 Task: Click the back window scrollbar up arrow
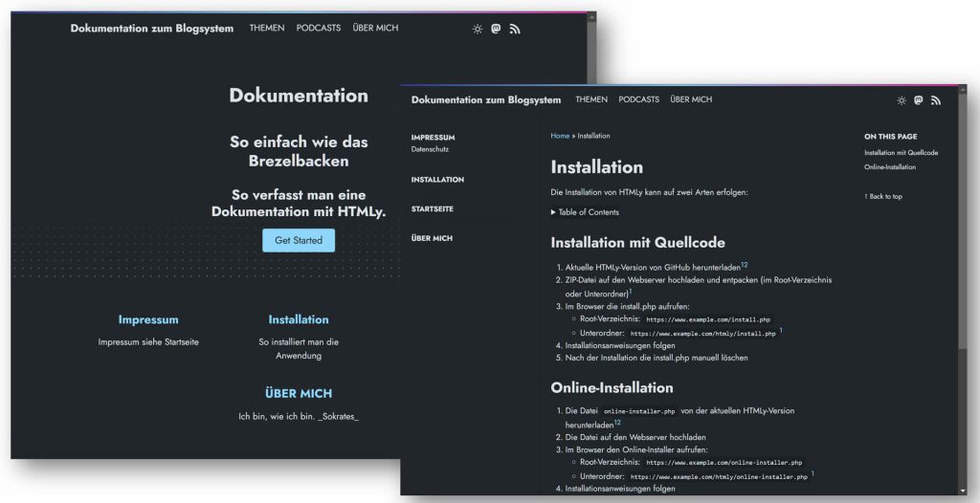[591, 17]
